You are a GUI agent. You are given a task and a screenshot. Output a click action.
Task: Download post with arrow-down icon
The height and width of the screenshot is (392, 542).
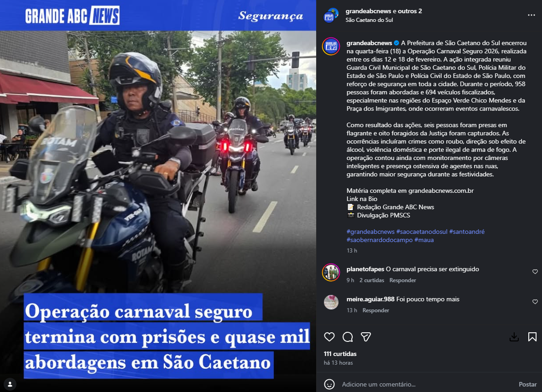[x=514, y=337]
